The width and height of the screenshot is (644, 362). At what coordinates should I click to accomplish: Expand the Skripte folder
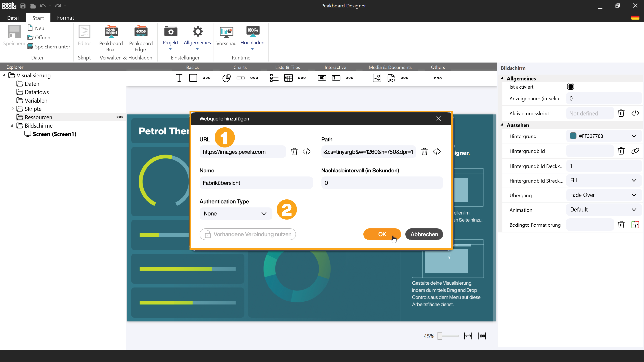pos(13,109)
